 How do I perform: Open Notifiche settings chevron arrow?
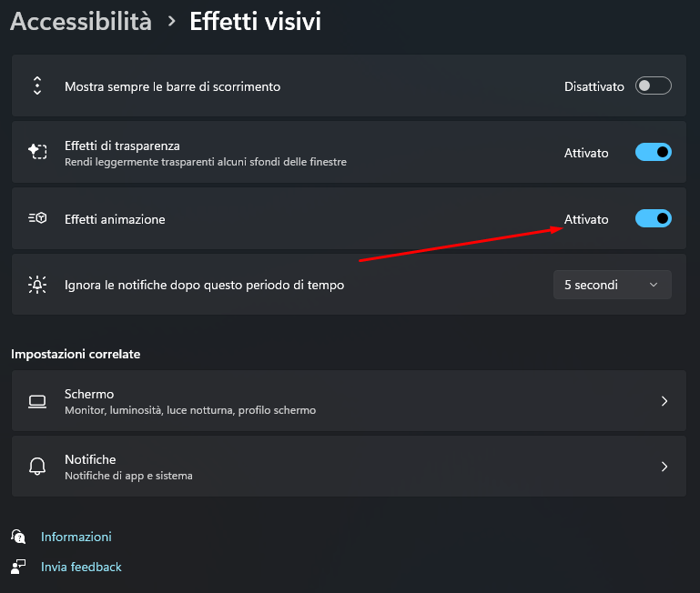pos(664,467)
